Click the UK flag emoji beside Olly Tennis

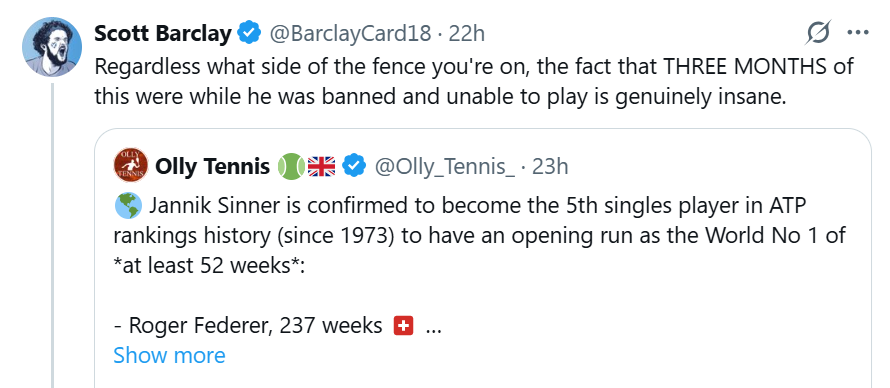click(x=322, y=167)
